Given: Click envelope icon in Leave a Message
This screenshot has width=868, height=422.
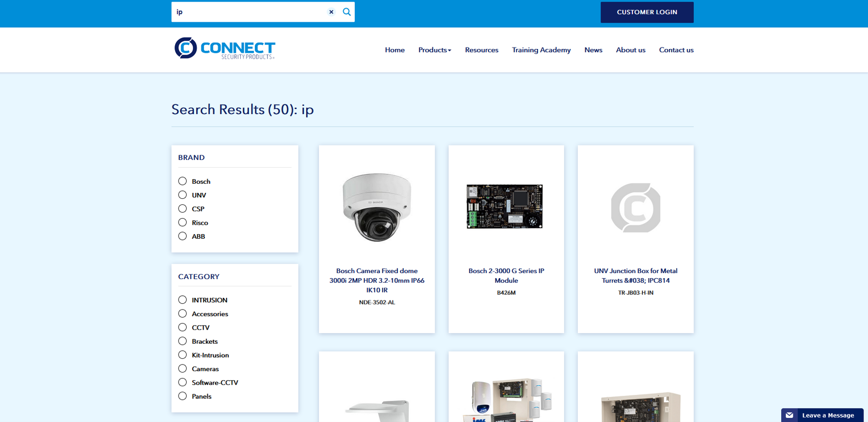Looking at the screenshot, I should (x=789, y=415).
